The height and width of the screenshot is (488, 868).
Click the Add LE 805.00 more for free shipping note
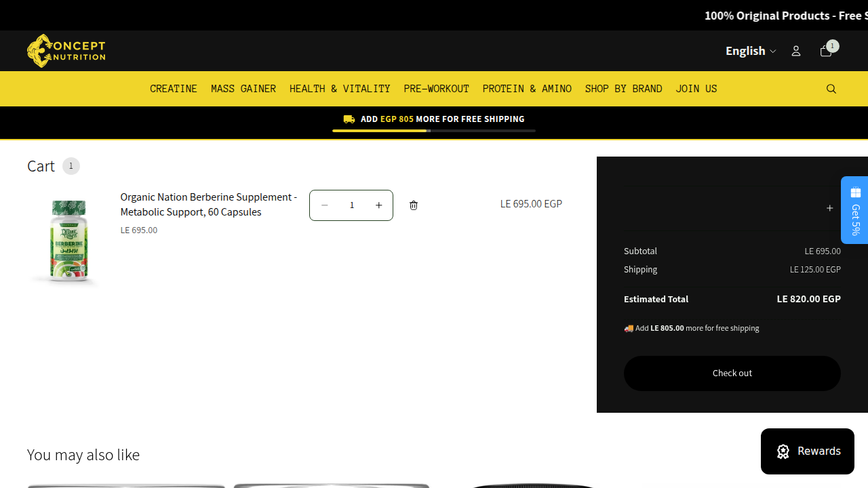tap(692, 328)
